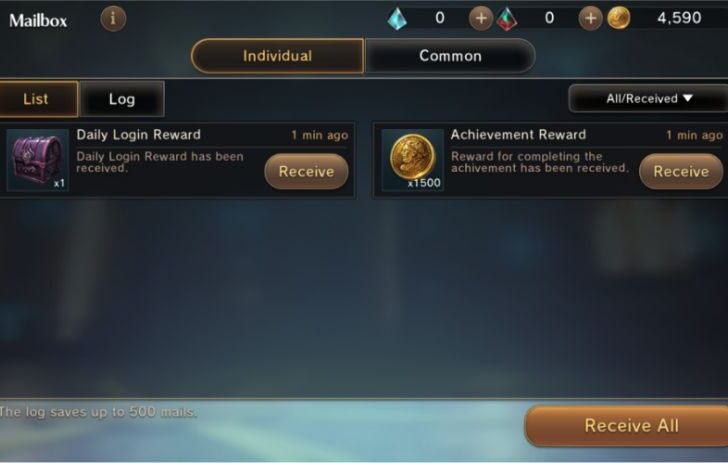The height and width of the screenshot is (463, 728).
Task: Expand the All/Received filter dropdown
Action: click(x=649, y=98)
